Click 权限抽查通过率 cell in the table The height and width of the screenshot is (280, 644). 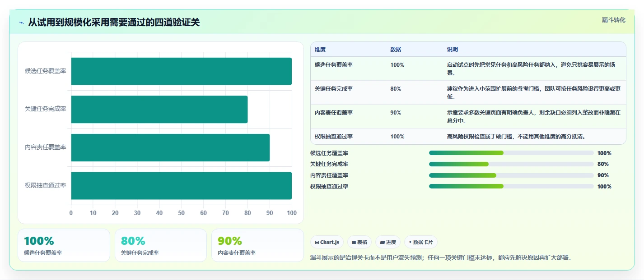[x=334, y=137]
